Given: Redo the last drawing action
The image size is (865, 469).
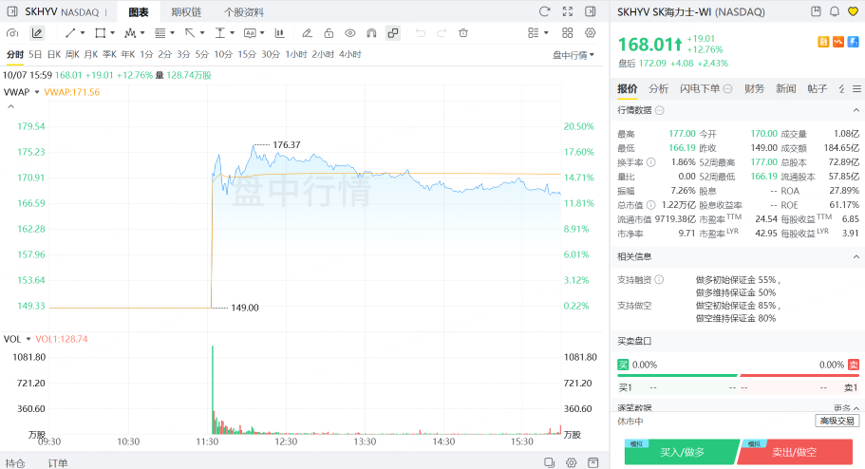Looking at the screenshot, I should 441,33.
